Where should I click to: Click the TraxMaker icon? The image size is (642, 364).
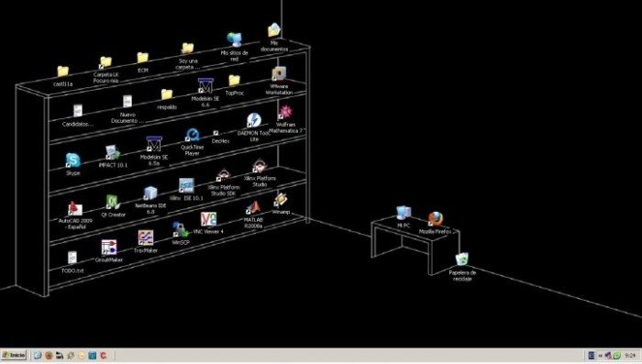145,237
